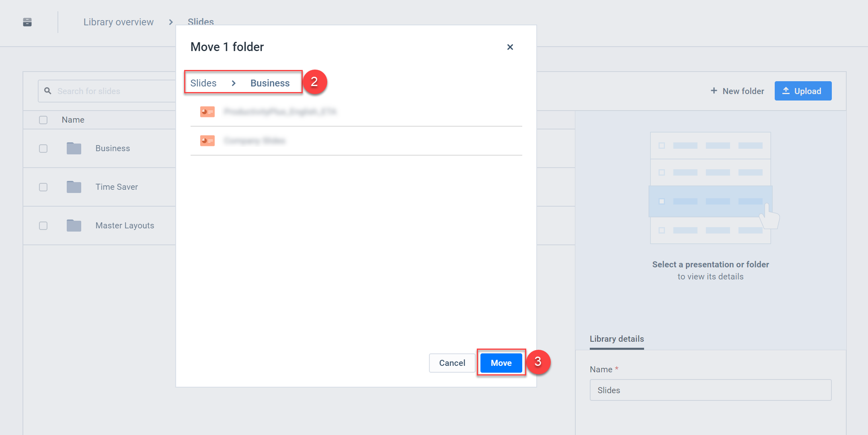
Task: Tick the Time Saver checkbox
Action: coord(43,187)
